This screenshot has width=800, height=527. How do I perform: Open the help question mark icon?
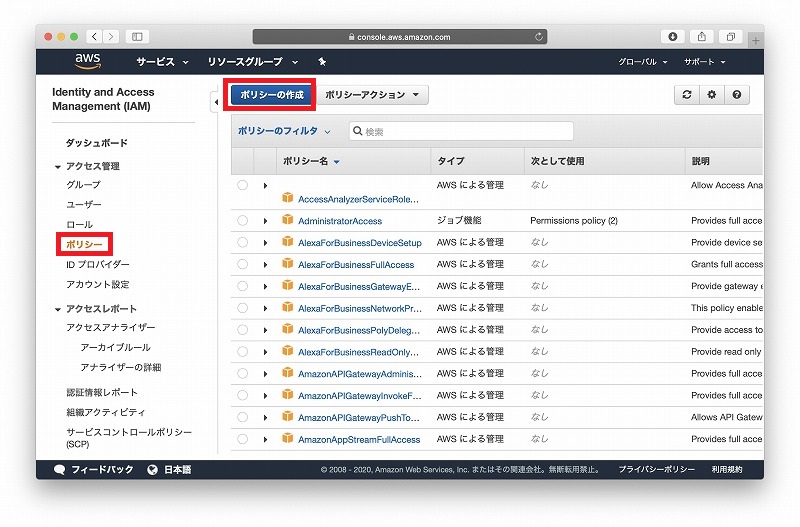point(737,94)
